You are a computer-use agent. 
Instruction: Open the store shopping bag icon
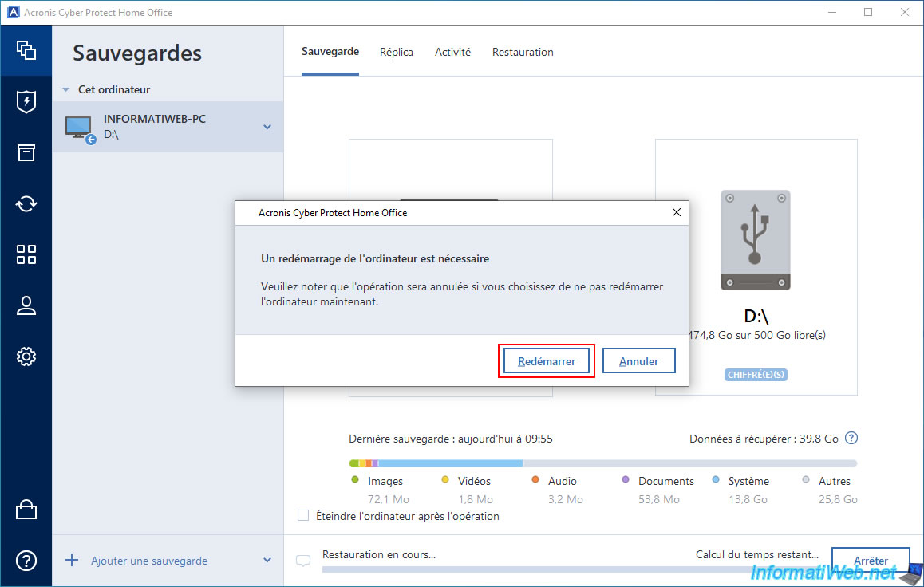[26, 510]
